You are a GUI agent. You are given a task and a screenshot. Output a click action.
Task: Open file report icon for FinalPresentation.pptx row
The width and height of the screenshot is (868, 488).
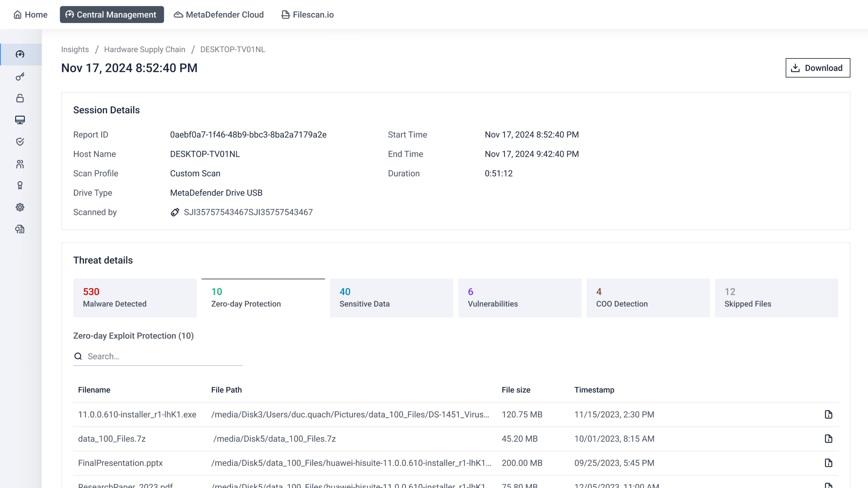(828, 463)
